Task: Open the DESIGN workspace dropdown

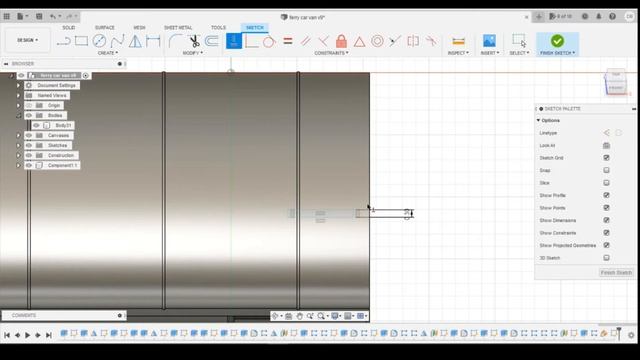Action: [27, 40]
